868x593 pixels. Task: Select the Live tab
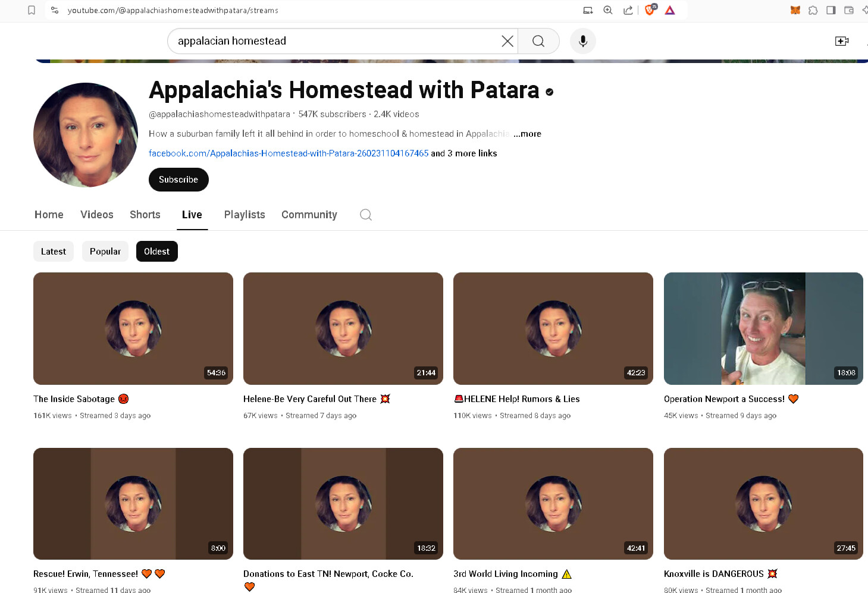[x=192, y=215]
